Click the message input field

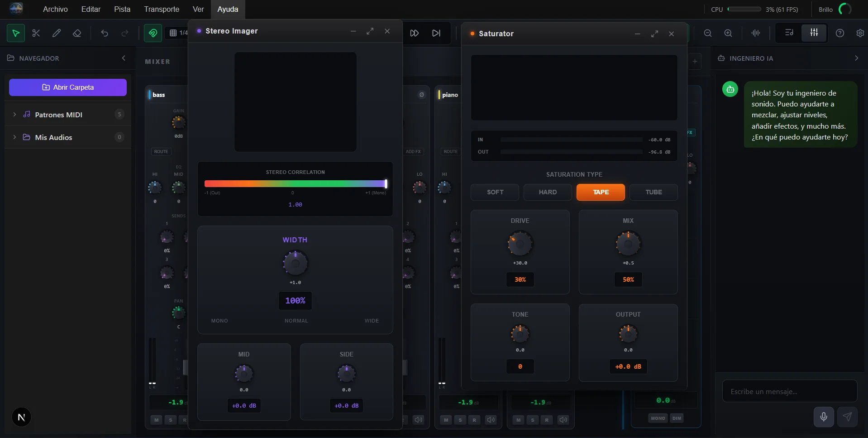coord(789,391)
